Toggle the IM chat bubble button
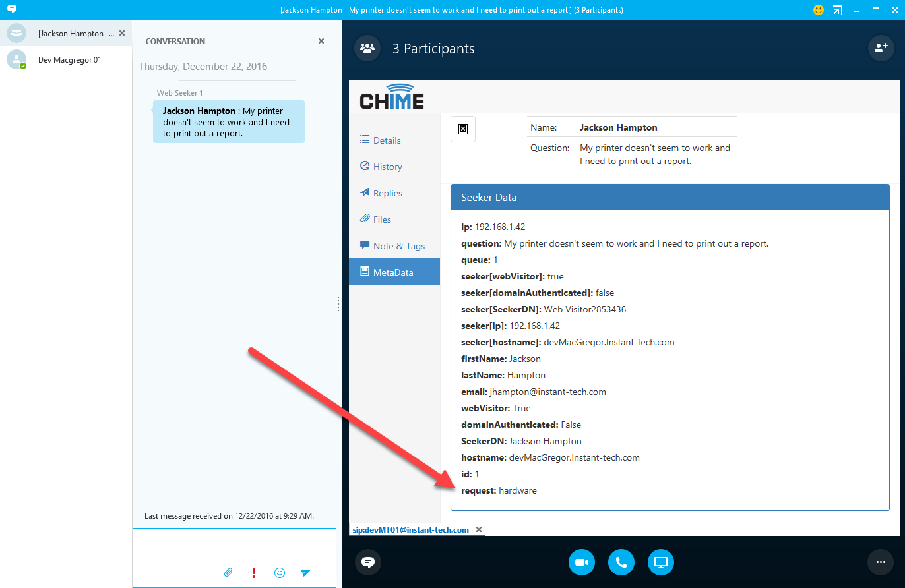The image size is (905, 588). 368,562
